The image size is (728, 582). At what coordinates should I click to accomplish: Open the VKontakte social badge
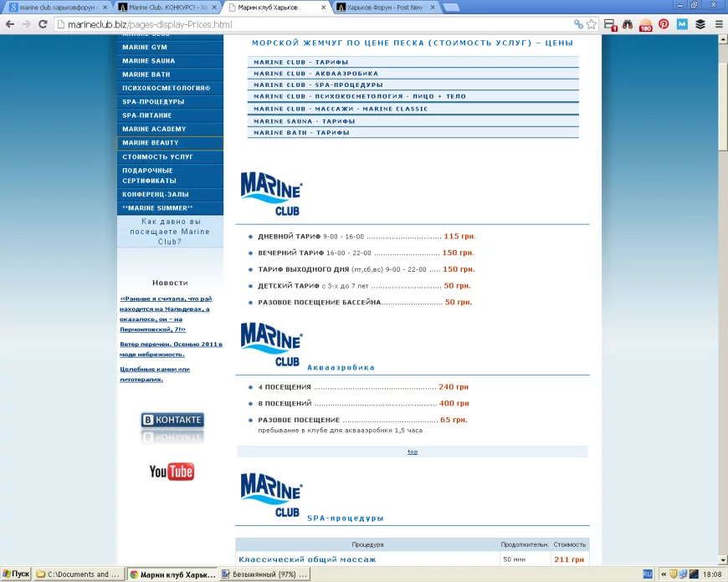[172, 420]
